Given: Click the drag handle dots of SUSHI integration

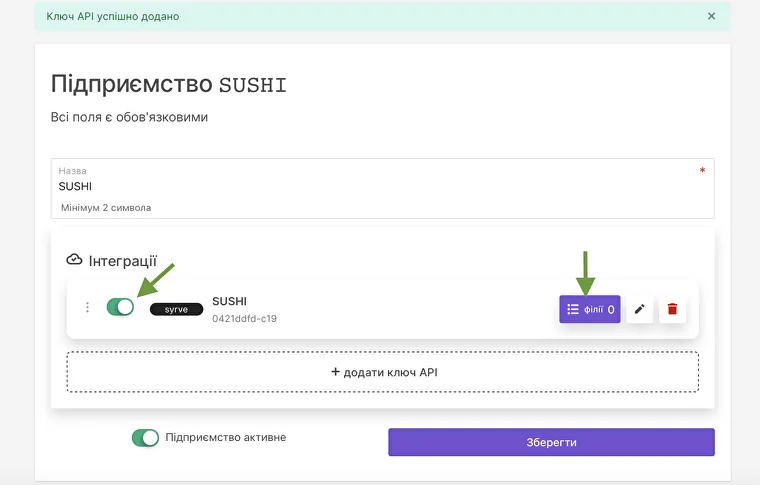Looking at the screenshot, I should pyautogui.click(x=87, y=308).
